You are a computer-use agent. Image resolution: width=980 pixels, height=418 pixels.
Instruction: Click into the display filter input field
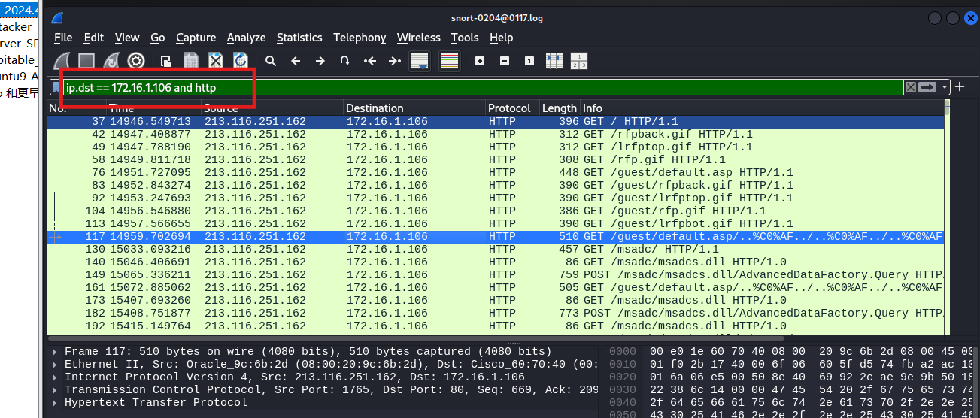(481, 88)
